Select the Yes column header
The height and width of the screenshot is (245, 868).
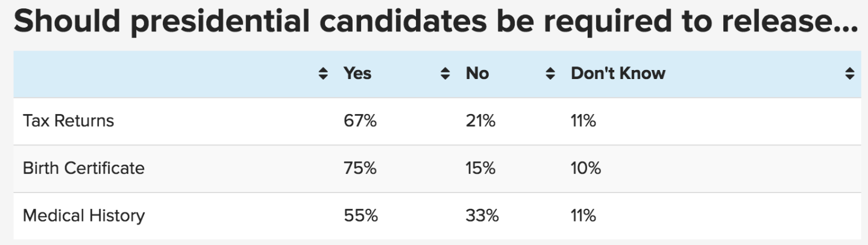pos(357,74)
